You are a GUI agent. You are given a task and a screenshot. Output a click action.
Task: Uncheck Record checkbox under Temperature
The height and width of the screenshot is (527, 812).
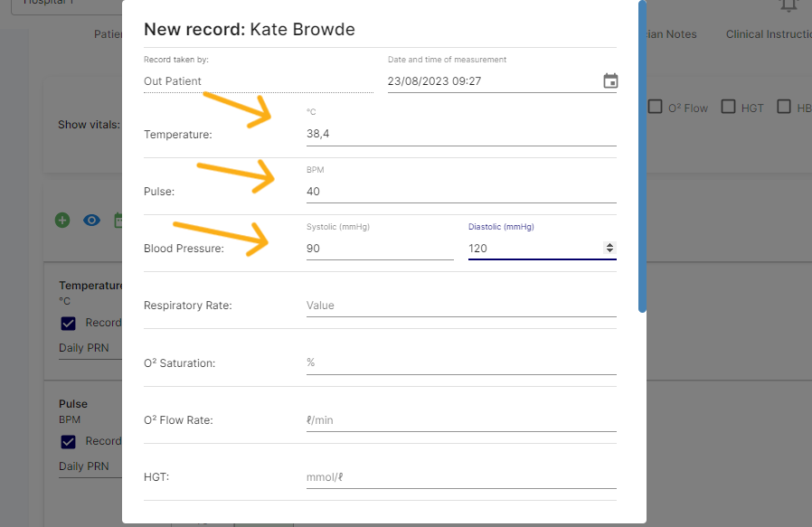click(68, 323)
